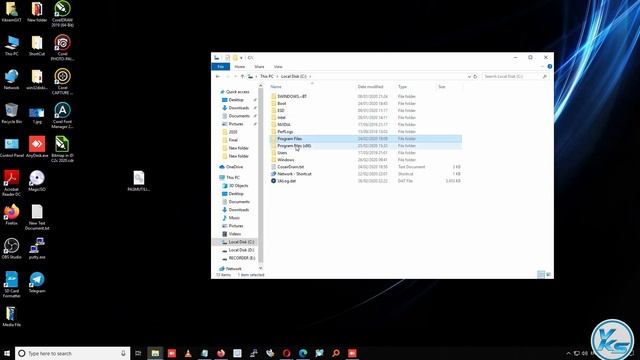Select 1.jpg image file on desktop
Screen dimensions: 640x360
pyautogui.click(x=37, y=116)
